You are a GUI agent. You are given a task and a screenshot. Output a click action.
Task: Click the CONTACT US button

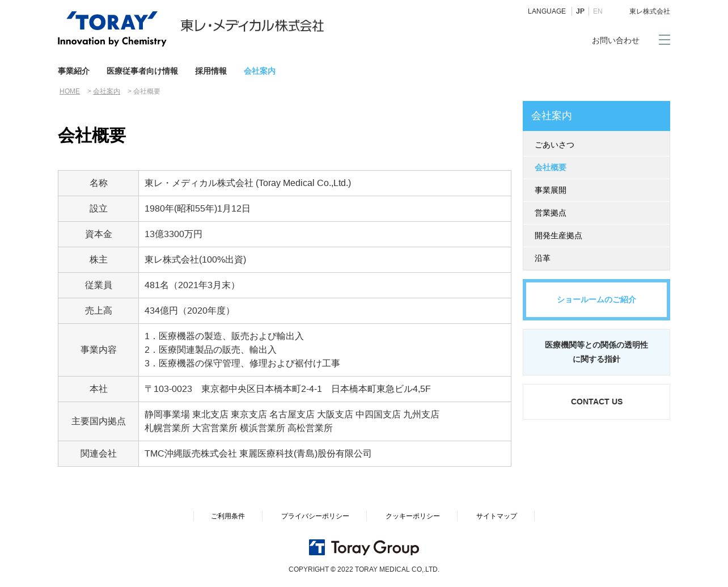596,402
